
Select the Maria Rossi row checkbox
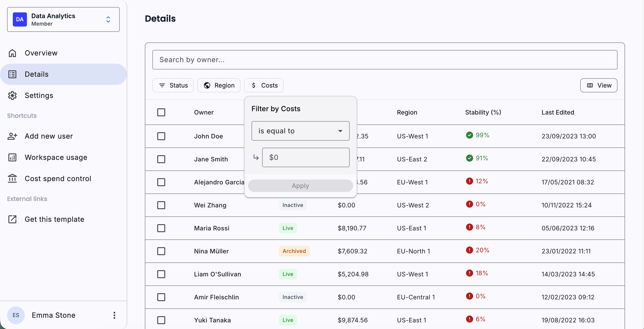tap(161, 228)
